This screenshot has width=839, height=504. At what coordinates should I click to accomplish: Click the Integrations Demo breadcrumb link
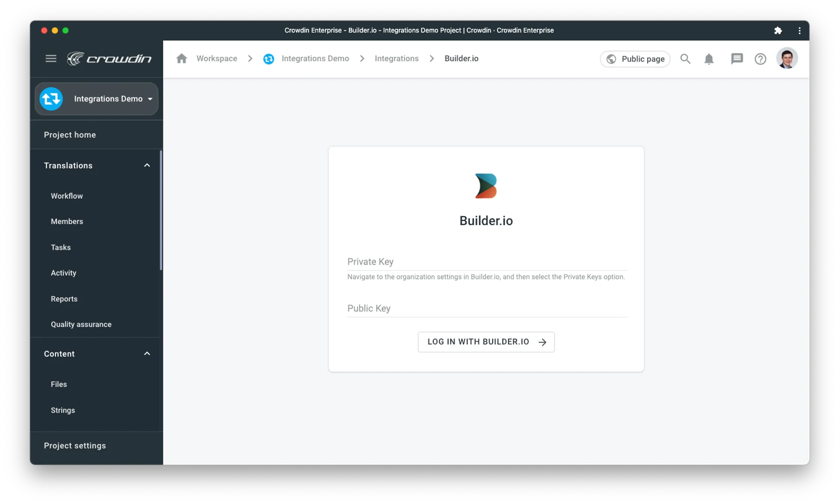[315, 59]
